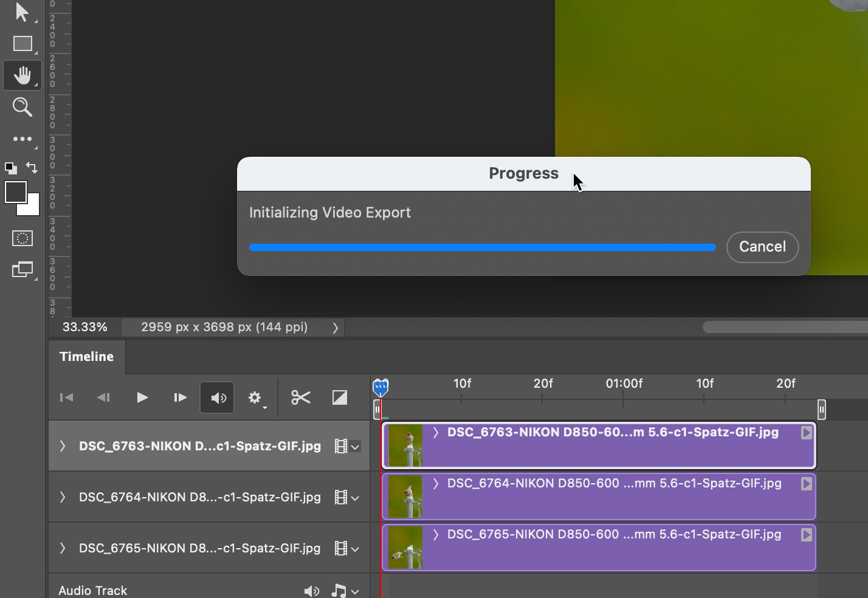Open the transition selector in the timeline
This screenshot has width=868, height=598.
click(x=339, y=397)
